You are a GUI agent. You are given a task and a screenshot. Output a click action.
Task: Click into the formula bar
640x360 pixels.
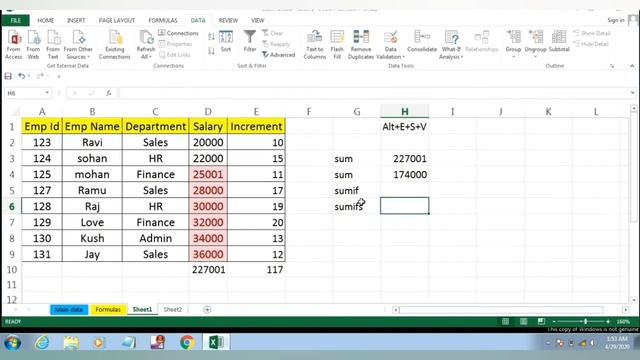click(373, 93)
